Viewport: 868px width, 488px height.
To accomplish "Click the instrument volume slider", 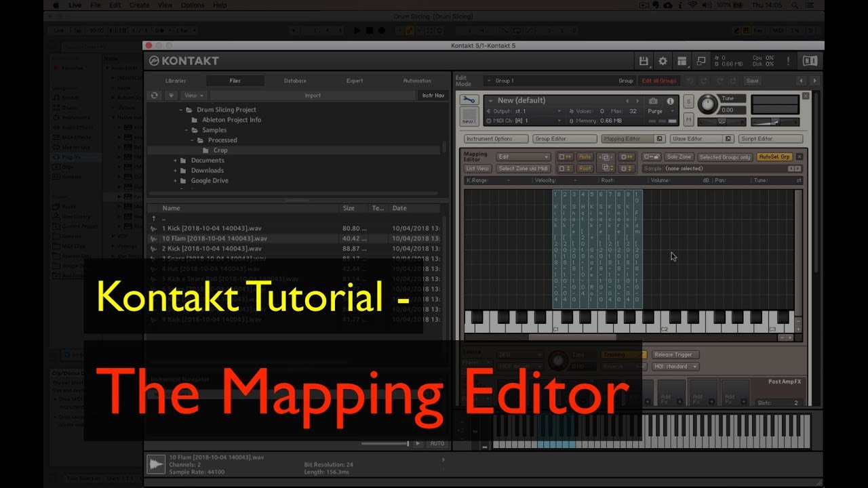I will pyautogui.click(x=775, y=122).
